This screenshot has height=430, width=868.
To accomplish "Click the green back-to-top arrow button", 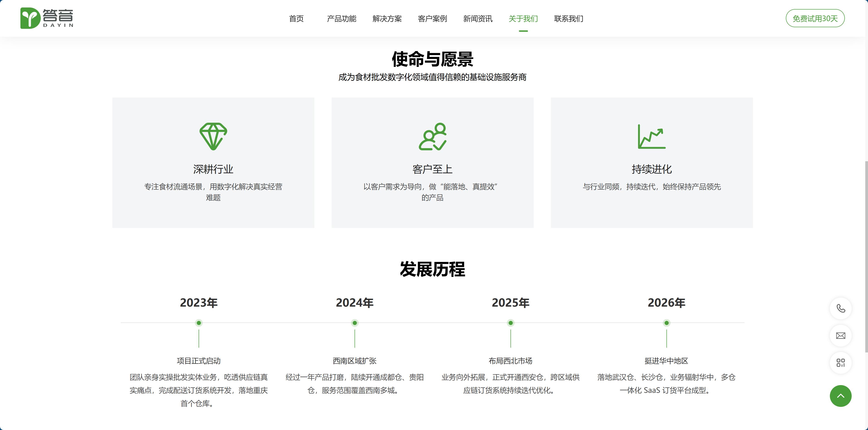I will click(841, 396).
